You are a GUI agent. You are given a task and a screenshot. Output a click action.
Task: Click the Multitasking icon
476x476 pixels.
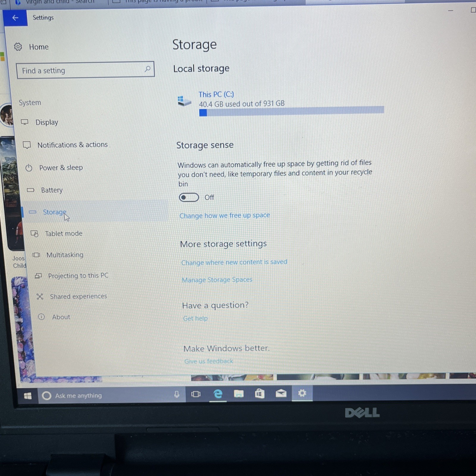(x=36, y=255)
